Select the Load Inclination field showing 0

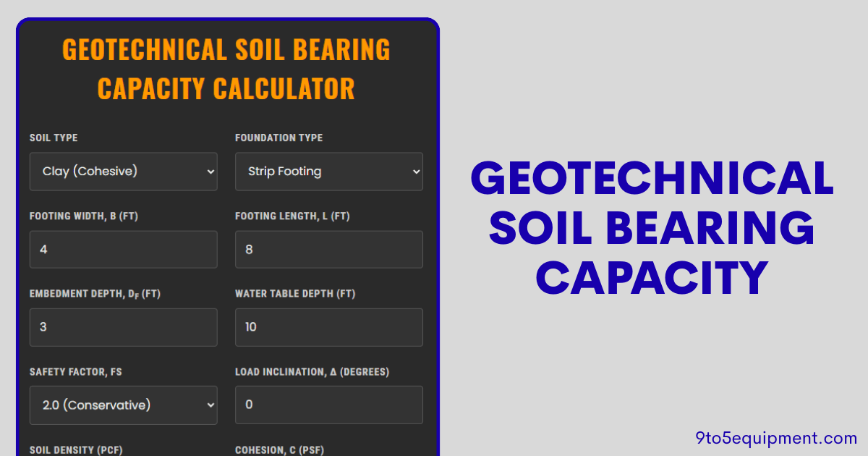[328, 405]
